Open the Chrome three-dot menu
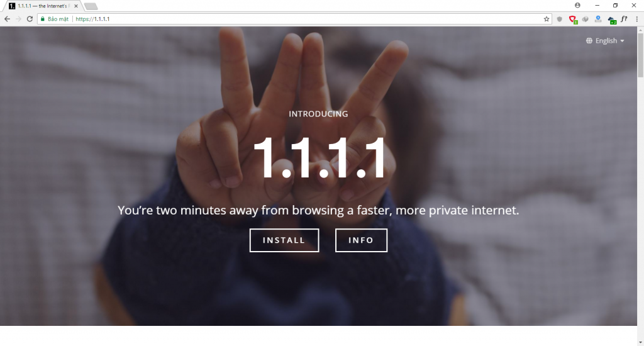 coord(637,19)
